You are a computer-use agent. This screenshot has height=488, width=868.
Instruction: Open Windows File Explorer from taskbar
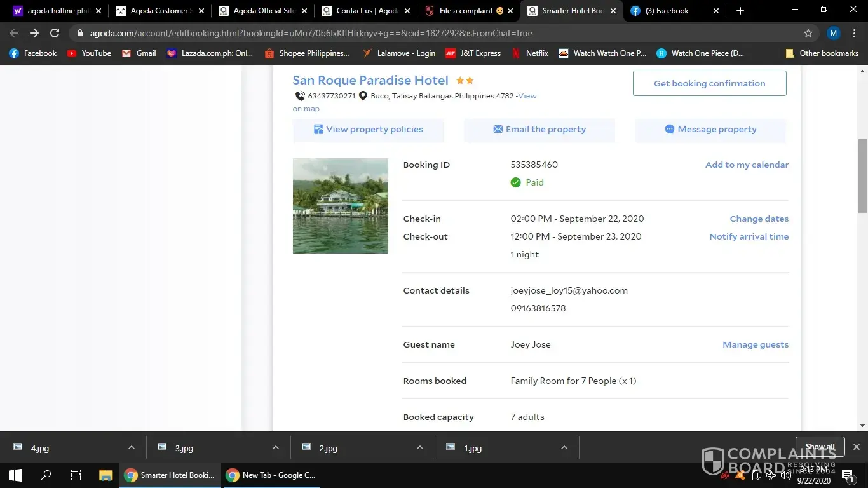(105, 475)
